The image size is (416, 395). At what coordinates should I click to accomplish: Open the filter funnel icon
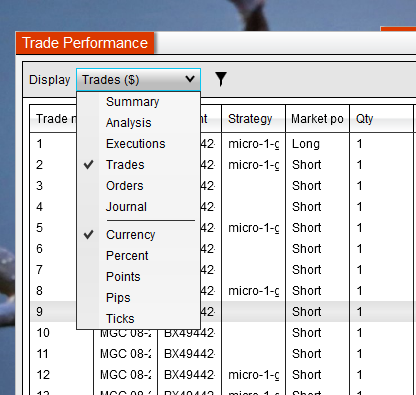(x=221, y=79)
